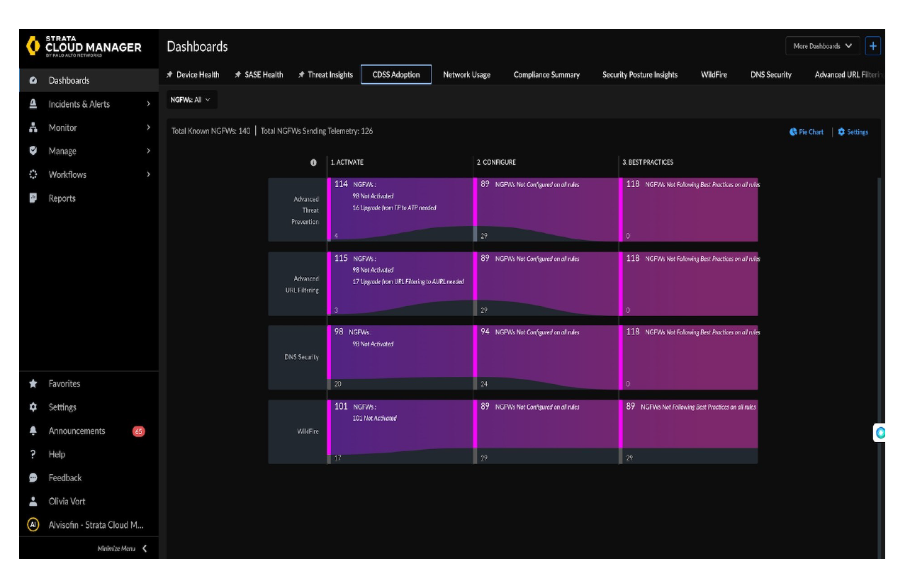Click the Monitor binoculars icon
The image size is (910, 588).
33,128
